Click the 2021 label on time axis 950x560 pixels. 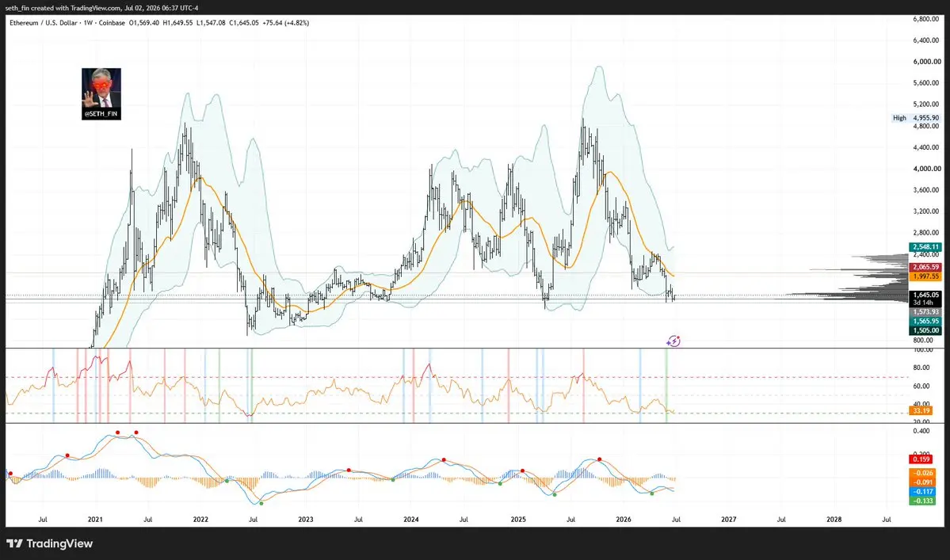(95, 520)
